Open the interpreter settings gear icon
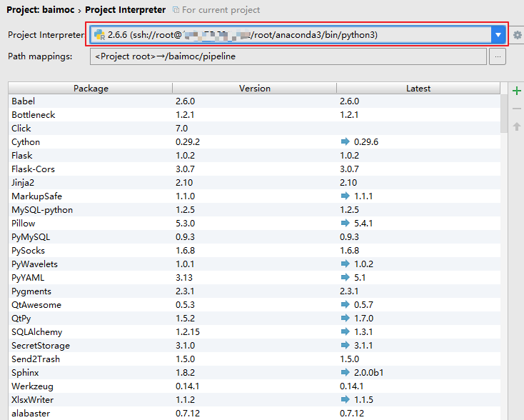Screen dimensions: 524x420 pos(518,35)
